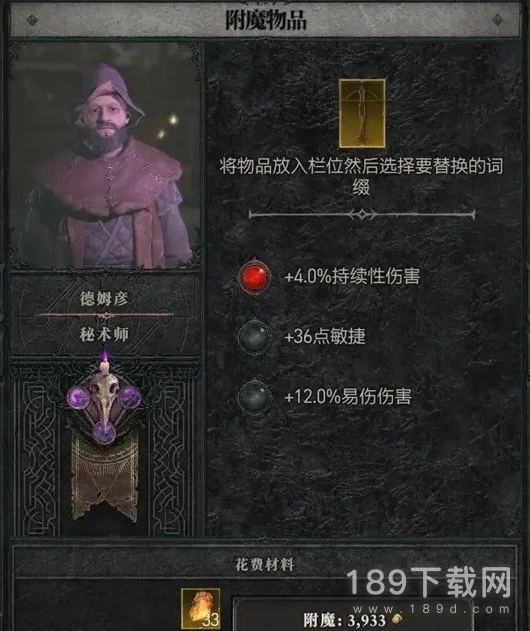This screenshot has height=631, width=530.
Task: Select the +12.0%易伤伤害 affix radio orb
Action: (254, 396)
